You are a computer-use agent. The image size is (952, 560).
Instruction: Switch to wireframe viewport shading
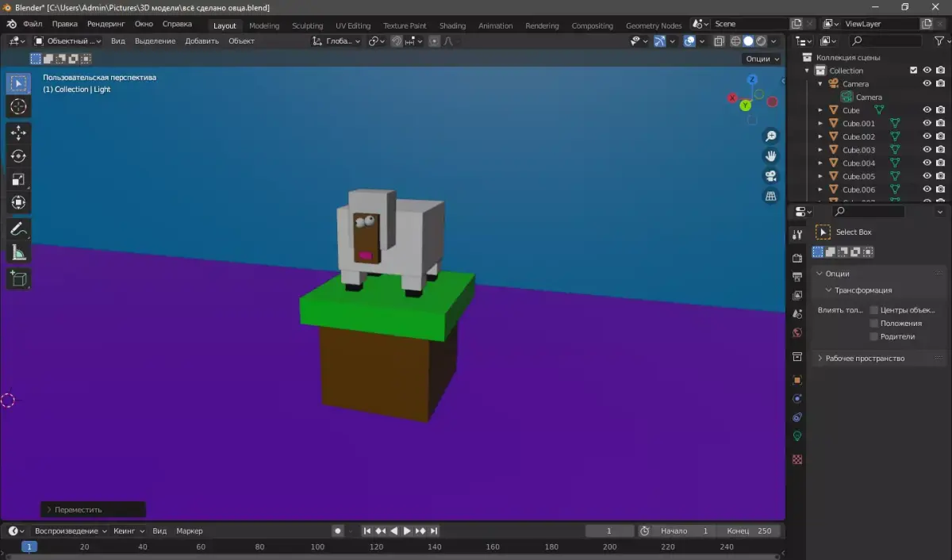(735, 41)
